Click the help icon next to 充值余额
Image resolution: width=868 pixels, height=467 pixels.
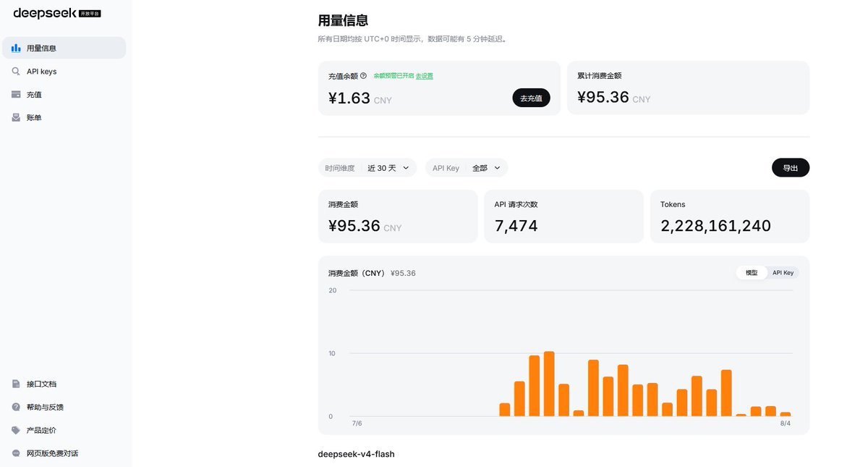pyautogui.click(x=364, y=75)
